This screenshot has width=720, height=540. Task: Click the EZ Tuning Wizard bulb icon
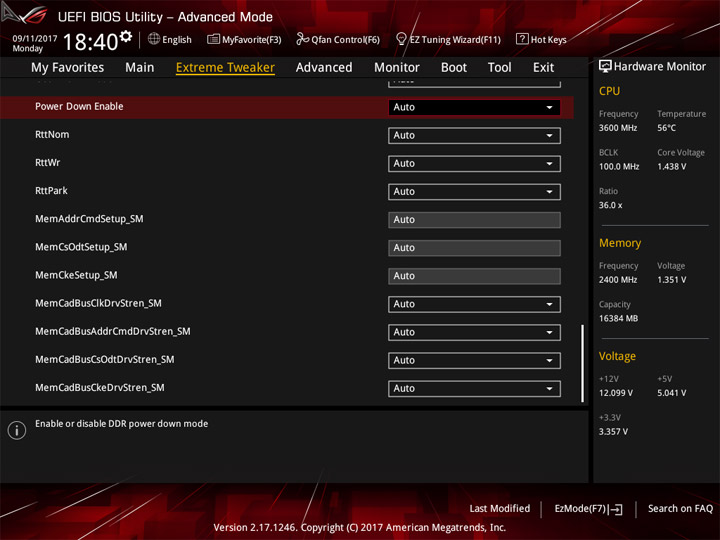(x=401, y=39)
